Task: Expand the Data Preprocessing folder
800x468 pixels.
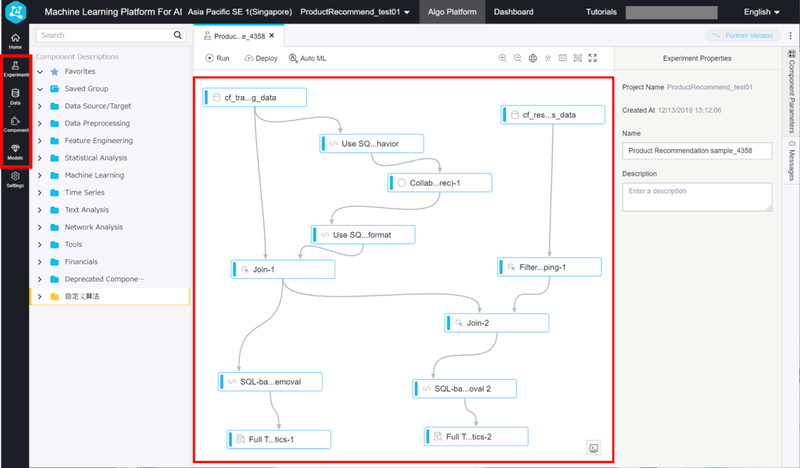Action: 40,123
